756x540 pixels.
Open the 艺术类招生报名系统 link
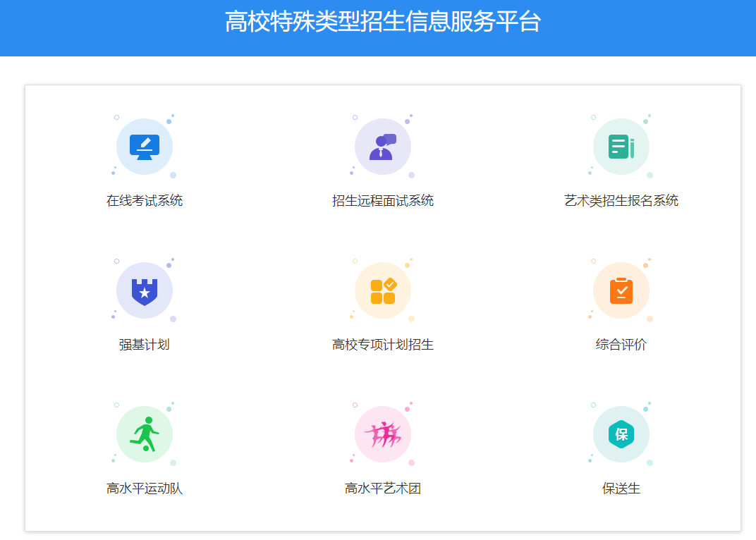point(621,200)
